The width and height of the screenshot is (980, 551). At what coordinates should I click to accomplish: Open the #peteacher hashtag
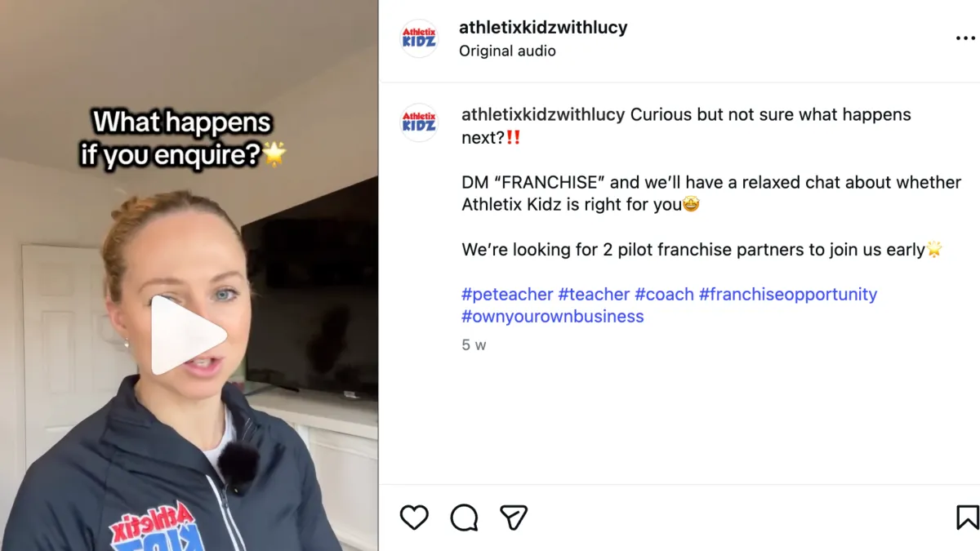click(x=507, y=294)
